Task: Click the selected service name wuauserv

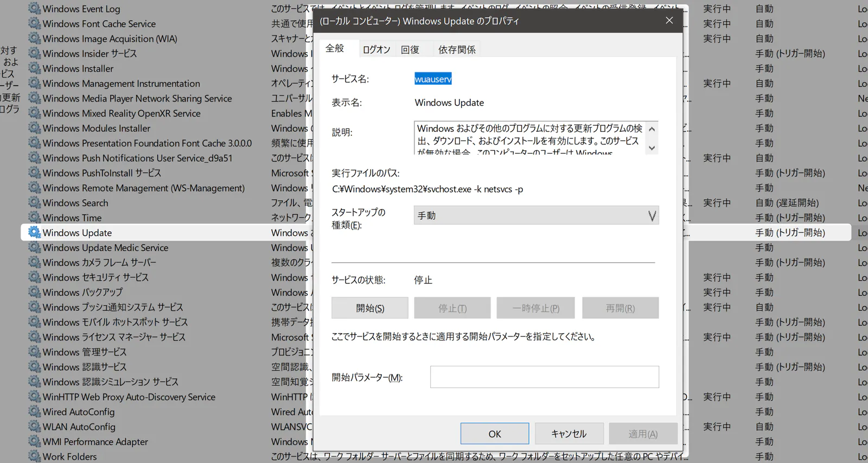Action: click(433, 79)
